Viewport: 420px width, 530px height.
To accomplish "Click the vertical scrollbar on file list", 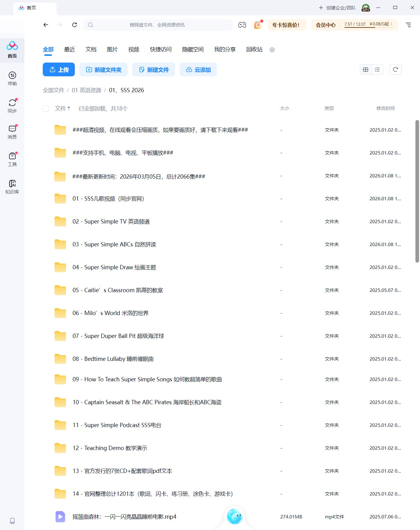I will (417, 191).
